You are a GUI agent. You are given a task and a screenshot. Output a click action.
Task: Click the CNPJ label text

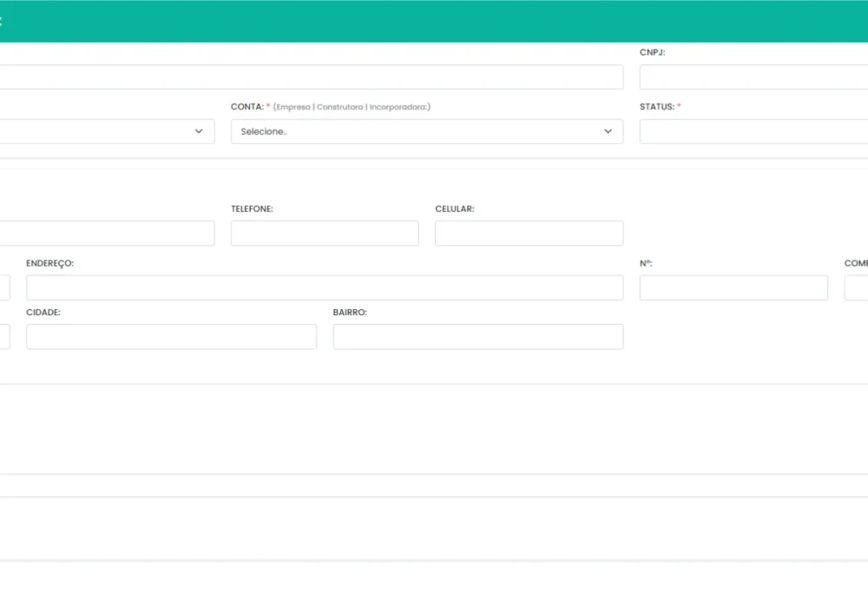(x=652, y=52)
